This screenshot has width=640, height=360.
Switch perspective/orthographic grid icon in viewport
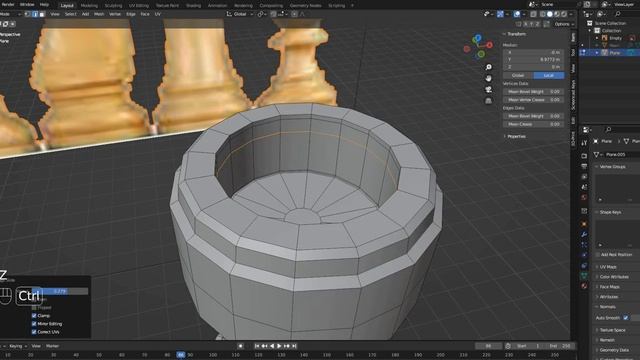pos(488,100)
